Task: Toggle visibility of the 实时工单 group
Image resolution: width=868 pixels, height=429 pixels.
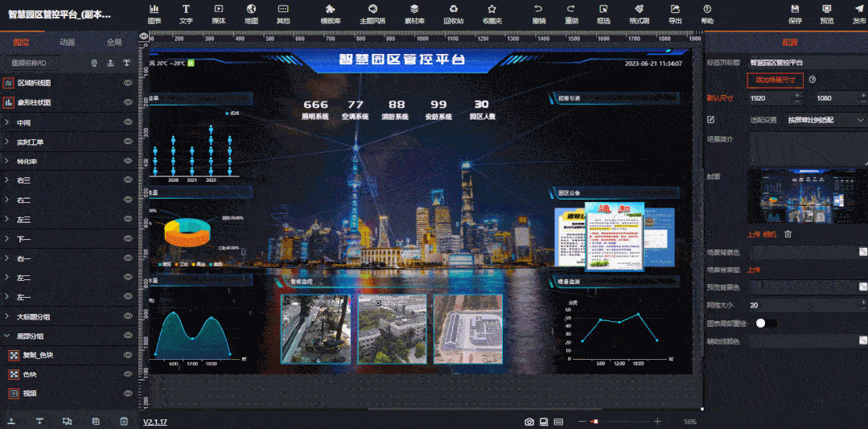Action: pyautogui.click(x=128, y=142)
